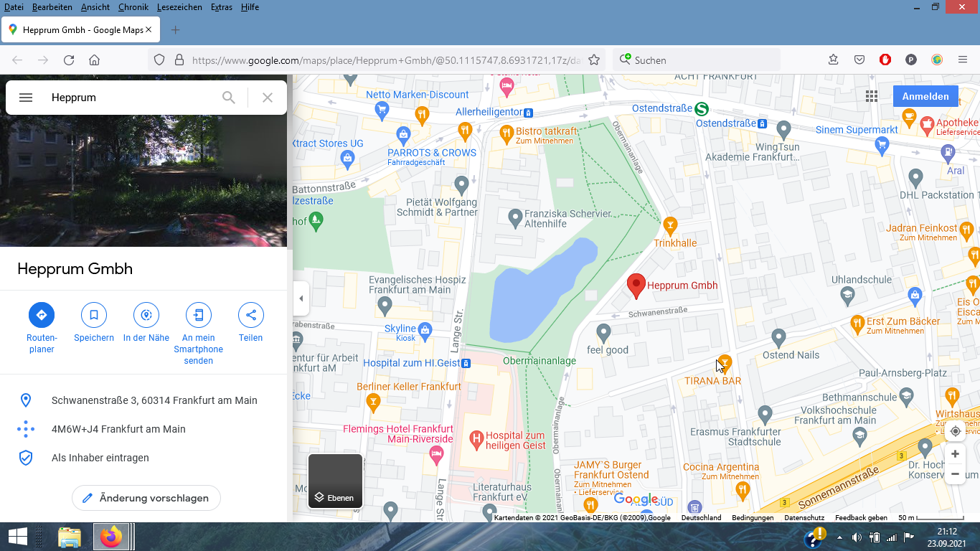Image resolution: width=980 pixels, height=551 pixels.
Task: Open Google apps grid icon
Action: pos(872,97)
